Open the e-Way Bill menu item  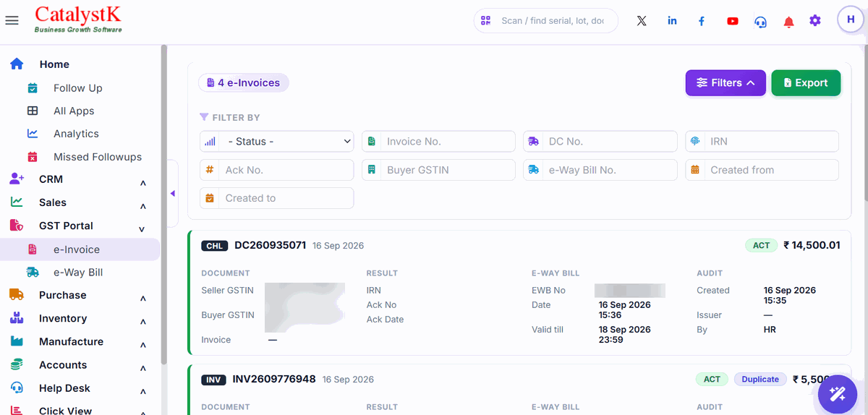click(80, 273)
